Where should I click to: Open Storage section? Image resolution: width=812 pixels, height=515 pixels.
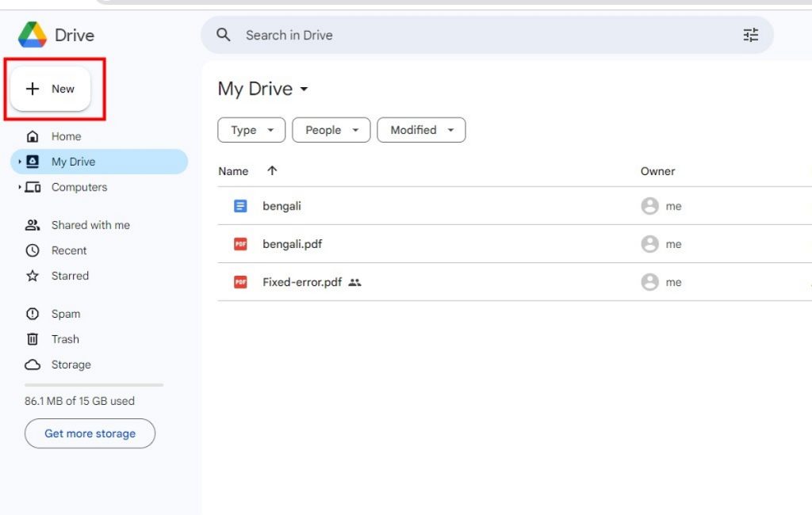pyautogui.click(x=71, y=364)
